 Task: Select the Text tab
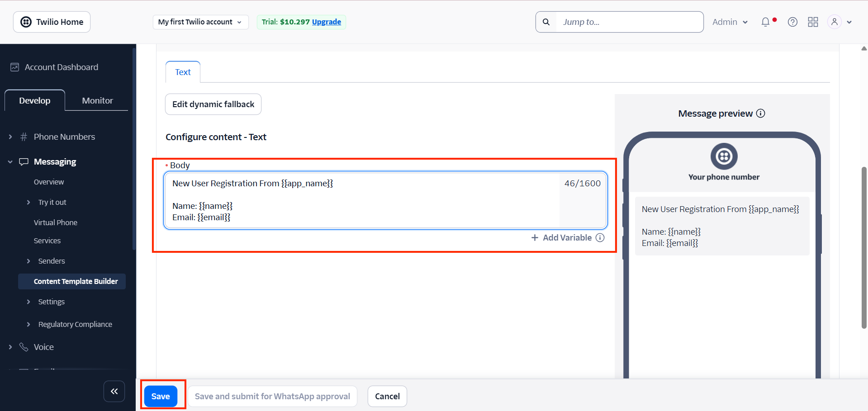coord(182,72)
